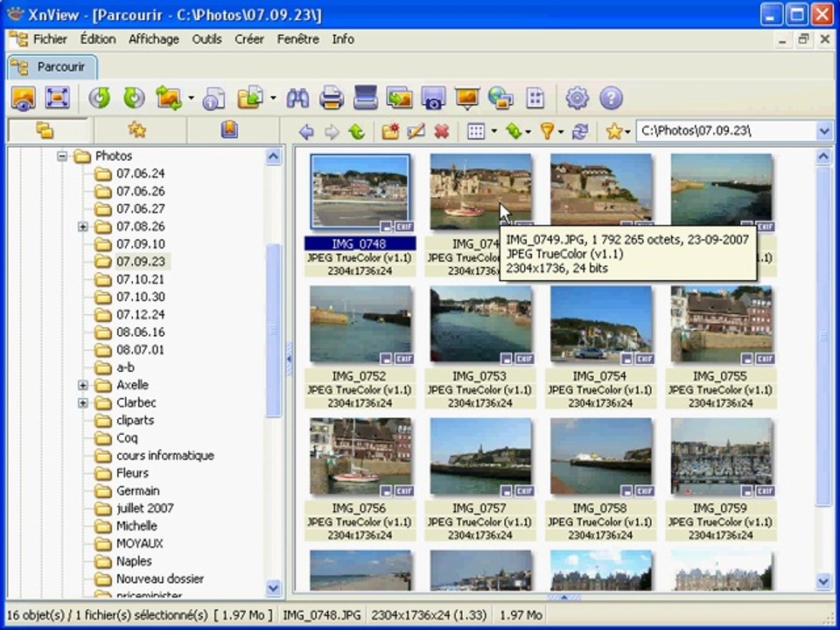Image resolution: width=840 pixels, height=630 pixels.
Task: Open the Fenêtre menu
Action: click(x=297, y=39)
